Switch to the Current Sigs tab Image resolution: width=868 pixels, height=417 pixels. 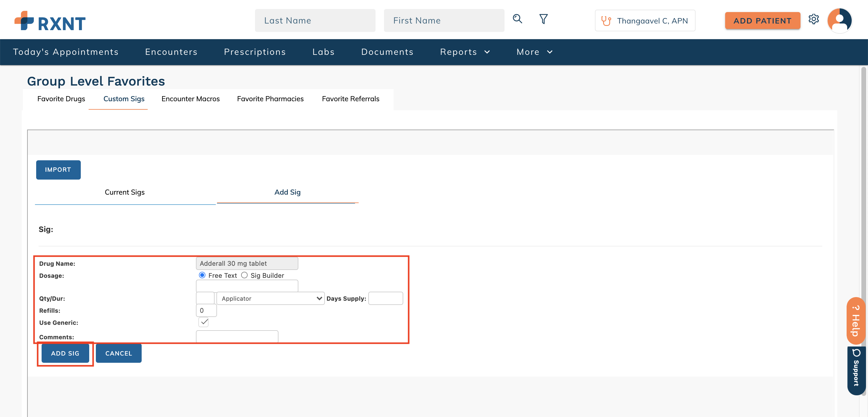coord(125,192)
